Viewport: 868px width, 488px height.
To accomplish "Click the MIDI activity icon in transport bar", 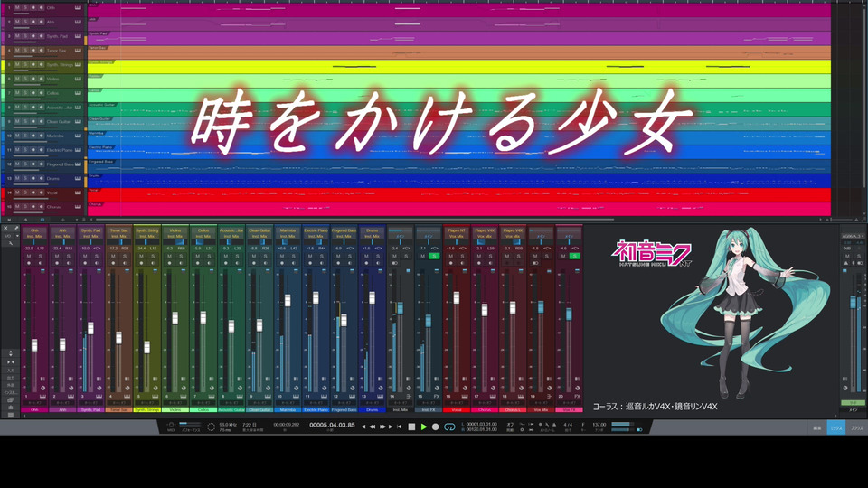I will tap(171, 425).
